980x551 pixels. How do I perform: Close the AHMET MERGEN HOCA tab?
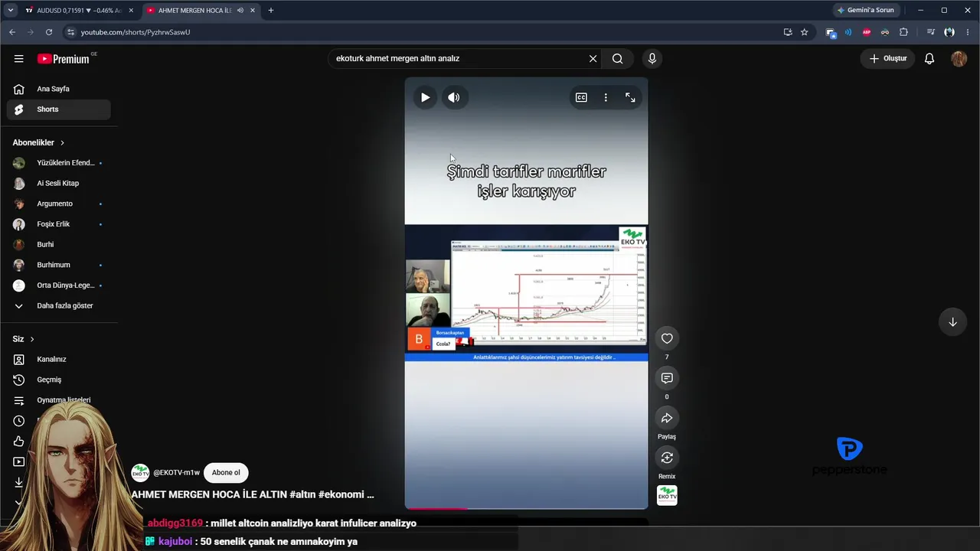pos(253,11)
